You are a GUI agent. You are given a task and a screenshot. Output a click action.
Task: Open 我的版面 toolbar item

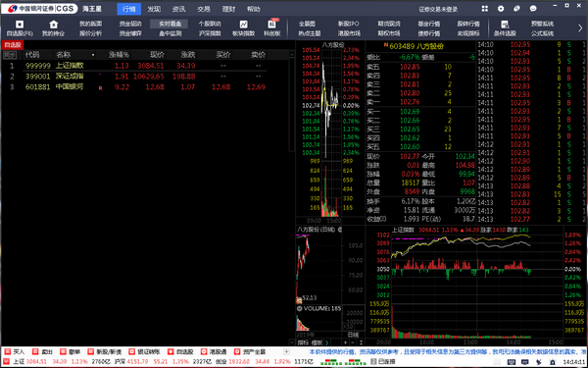pyautogui.click(x=90, y=24)
